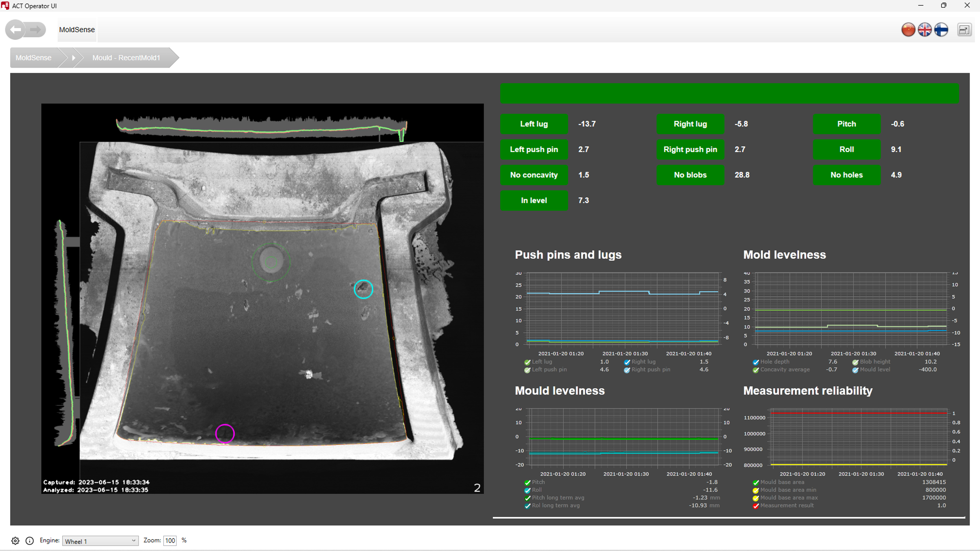The height and width of the screenshot is (551, 980).
Task: Click the breadcrumb arrow separator
Action: (x=74, y=58)
